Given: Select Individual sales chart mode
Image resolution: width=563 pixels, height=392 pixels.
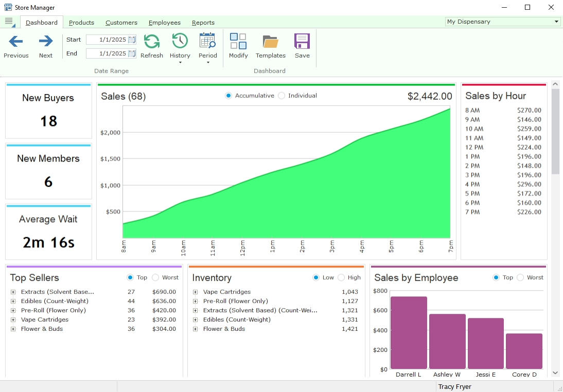Looking at the screenshot, I should [281, 96].
